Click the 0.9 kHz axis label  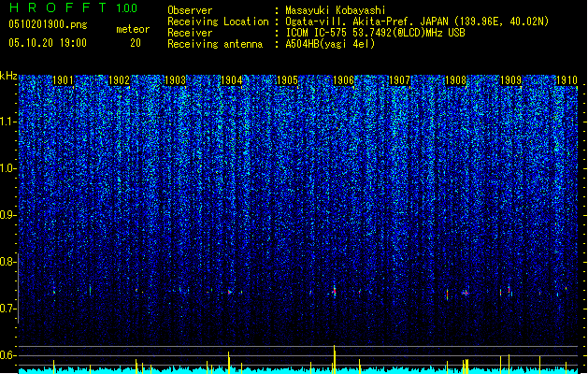(8, 215)
